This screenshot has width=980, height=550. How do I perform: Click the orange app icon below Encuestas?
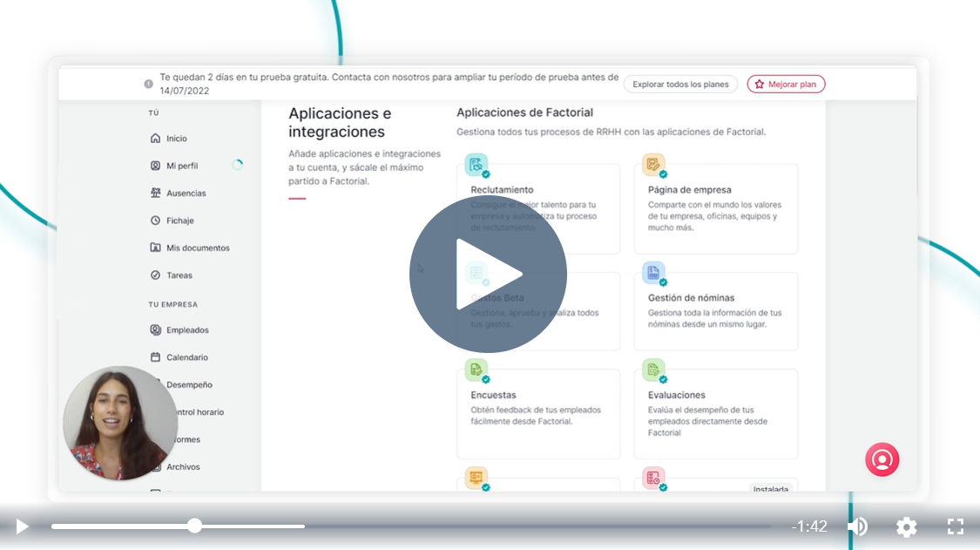[x=476, y=478]
